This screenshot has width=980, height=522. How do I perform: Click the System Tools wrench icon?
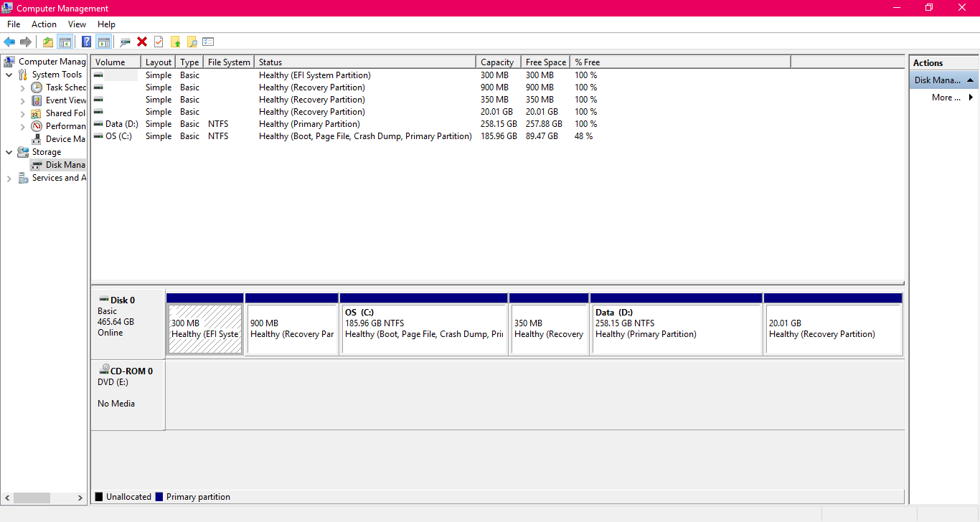click(x=22, y=75)
